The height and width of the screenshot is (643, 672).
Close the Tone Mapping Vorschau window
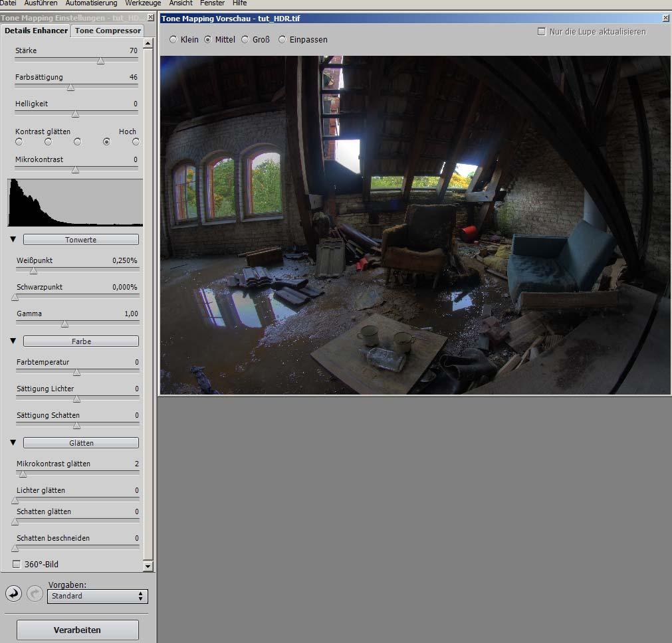point(666,19)
